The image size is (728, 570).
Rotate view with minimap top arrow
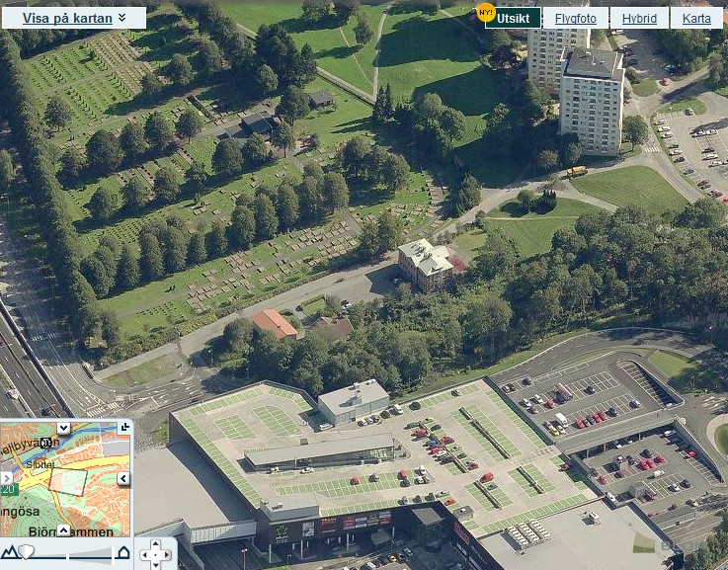click(63, 428)
